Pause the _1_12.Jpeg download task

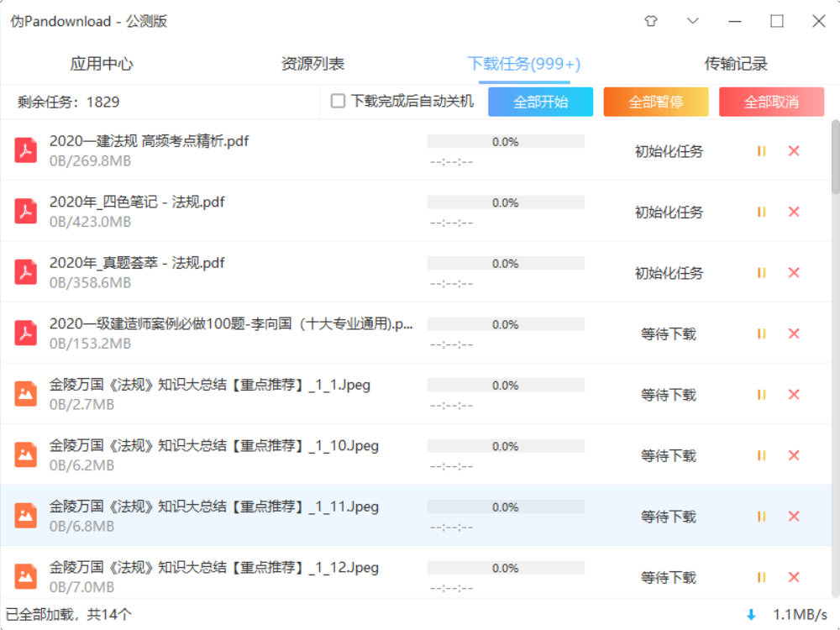point(761,577)
